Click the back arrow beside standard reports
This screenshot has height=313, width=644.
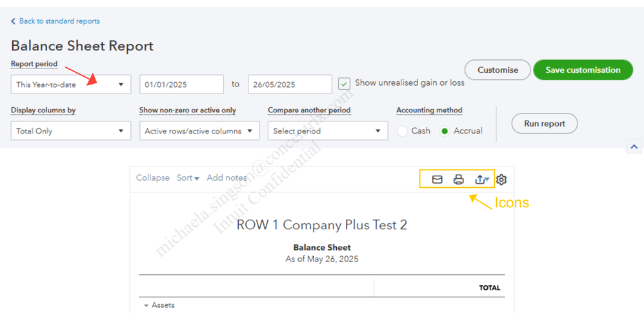pos(13,21)
